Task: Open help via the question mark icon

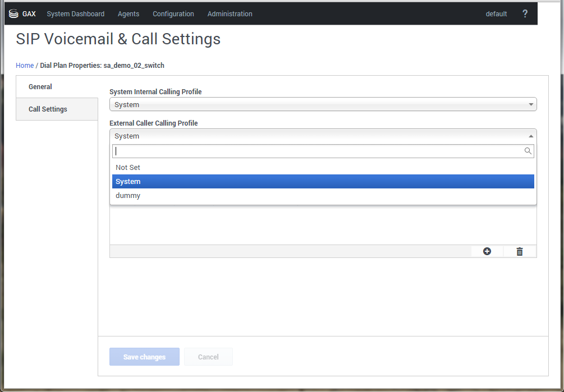Action: [x=525, y=14]
